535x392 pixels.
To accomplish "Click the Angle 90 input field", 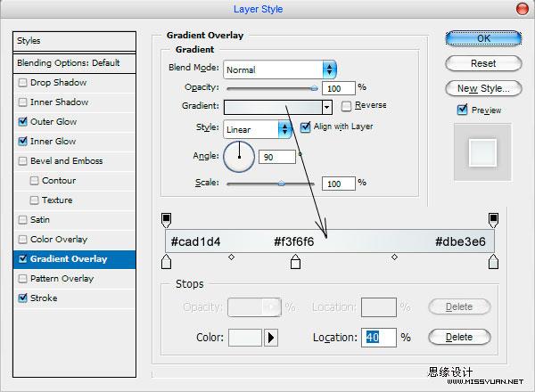I will point(277,157).
